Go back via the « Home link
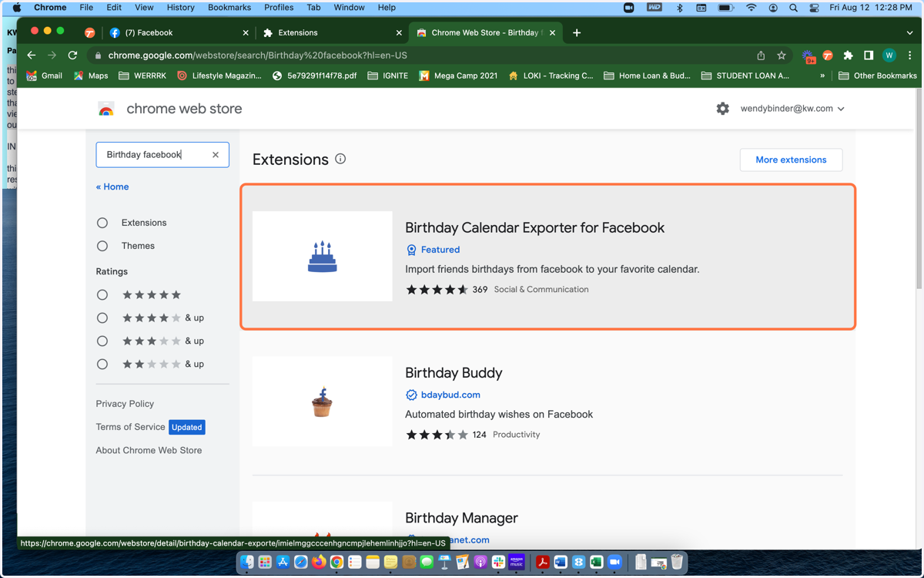 112,187
